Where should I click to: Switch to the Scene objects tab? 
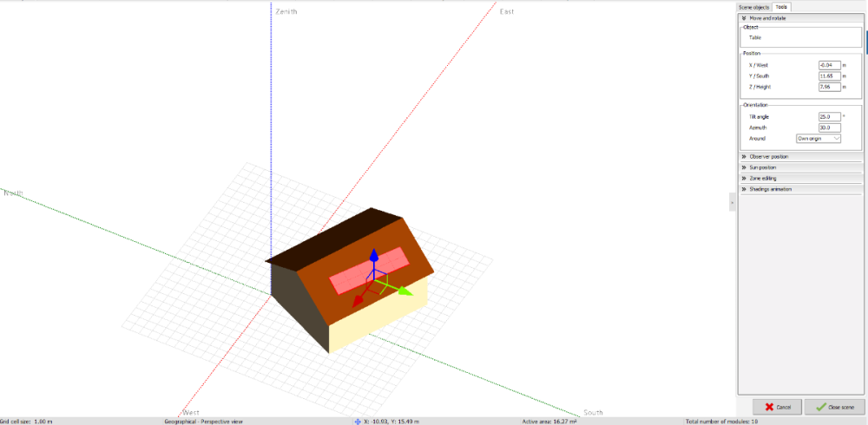[754, 7]
